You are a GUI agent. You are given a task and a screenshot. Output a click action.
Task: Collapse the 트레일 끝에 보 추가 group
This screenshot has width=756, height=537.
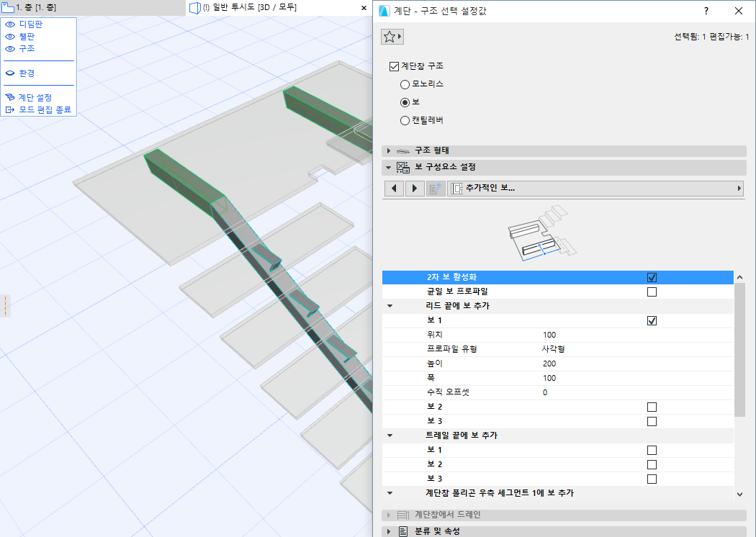tap(390, 436)
